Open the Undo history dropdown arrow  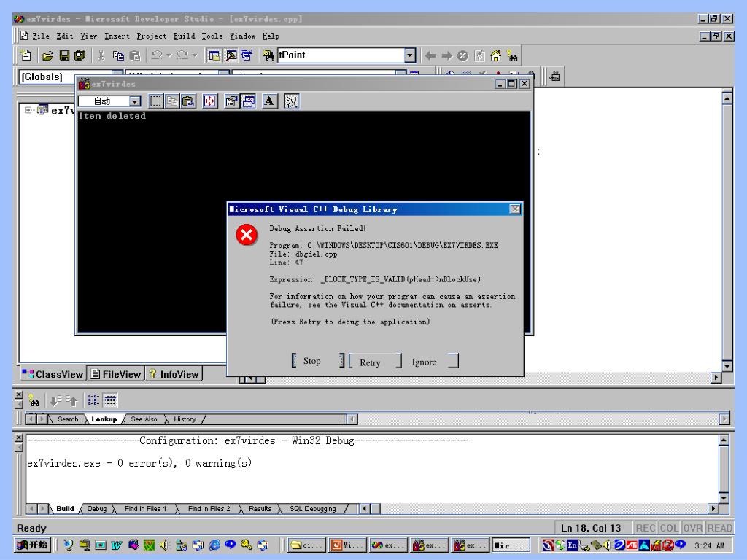click(x=169, y=55)
